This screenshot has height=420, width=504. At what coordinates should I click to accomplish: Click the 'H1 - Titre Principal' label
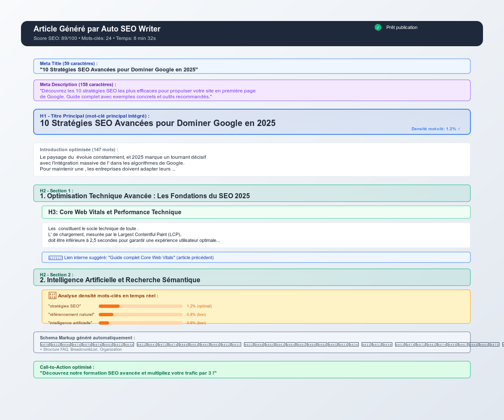[x=94, y=116]
